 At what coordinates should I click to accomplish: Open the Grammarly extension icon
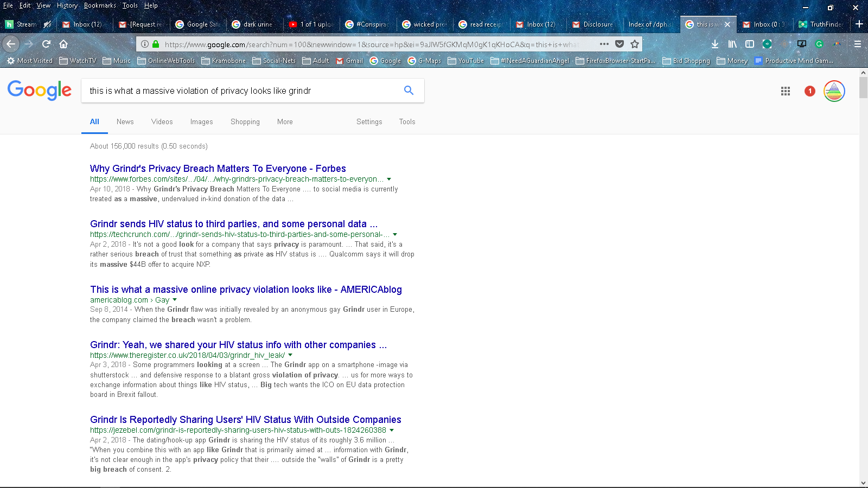click(819, 44)
